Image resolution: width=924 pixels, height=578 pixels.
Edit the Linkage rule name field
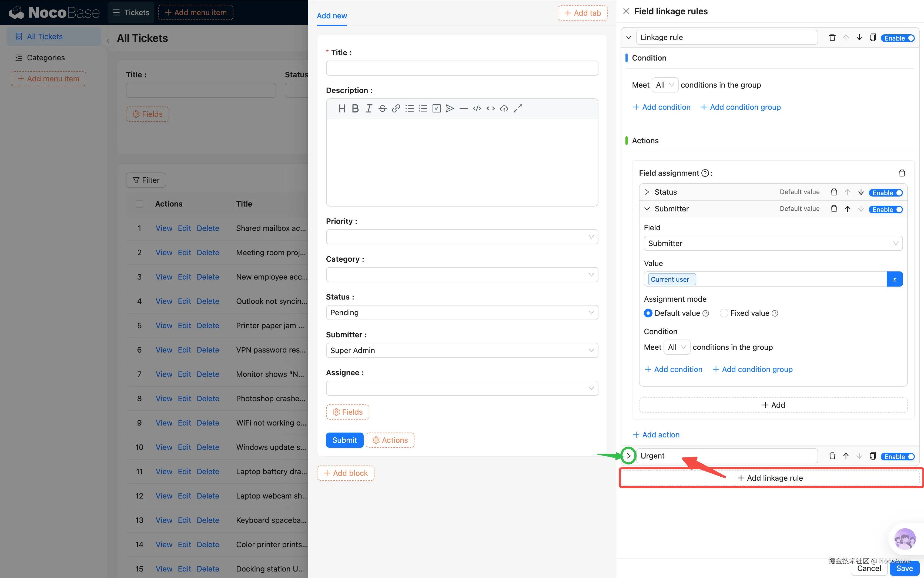(x=727, y=38)
